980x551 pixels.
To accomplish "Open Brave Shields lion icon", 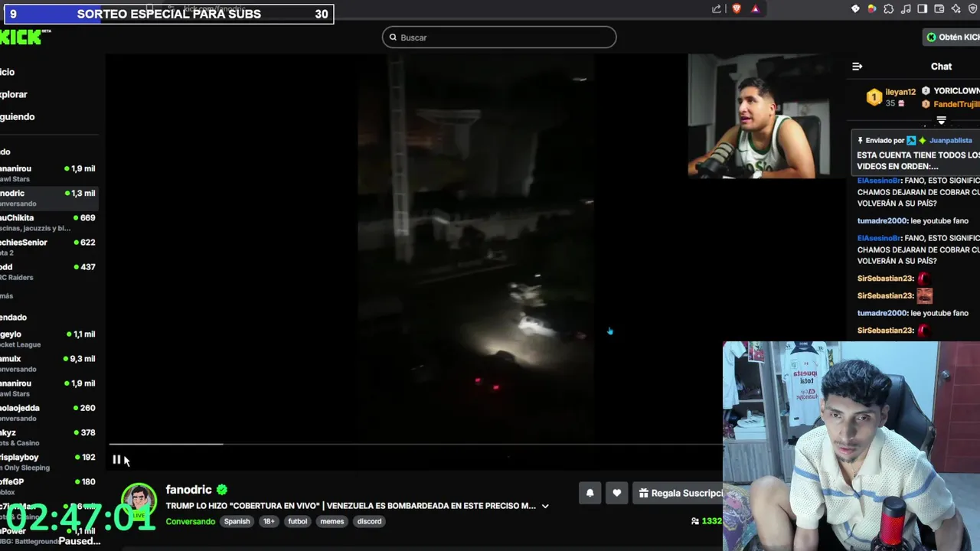I will coord(737,9).
